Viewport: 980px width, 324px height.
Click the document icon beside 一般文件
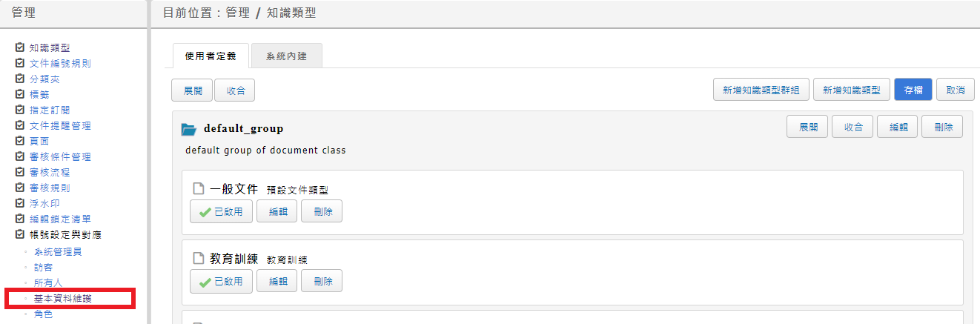tap(198, 189)
